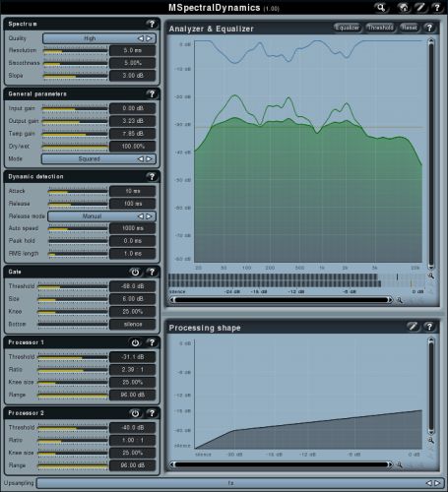Adjust the Smoothness slider
The width and height of the screenshot is (448, 492).
point(76,63)
